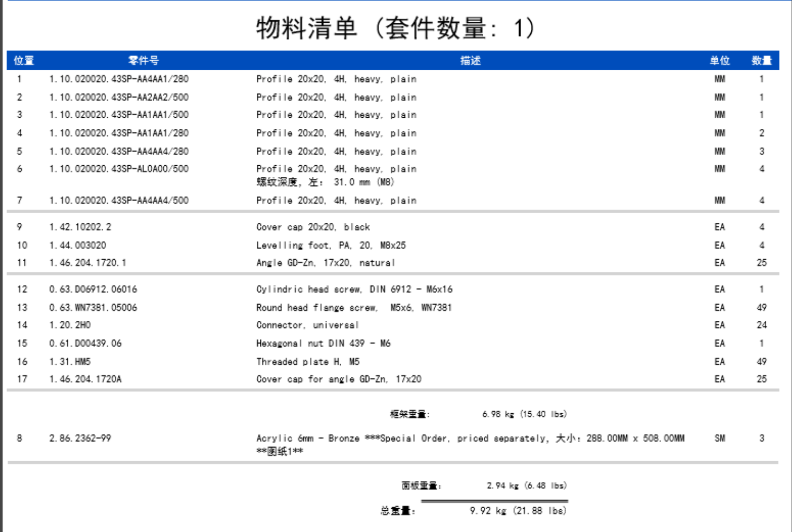Select the 螺纹深度 thread depth note
This screenshot has height=532, width=792.
point(325,182)
